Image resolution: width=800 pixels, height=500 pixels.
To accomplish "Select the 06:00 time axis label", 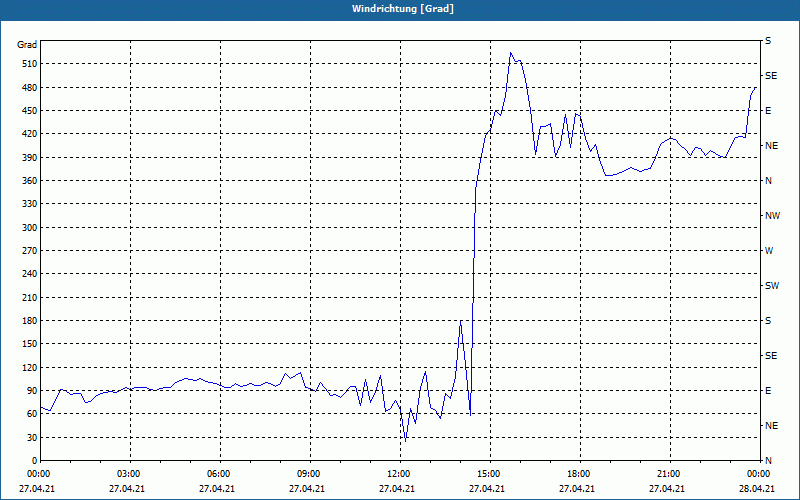I will coord(220,474).
